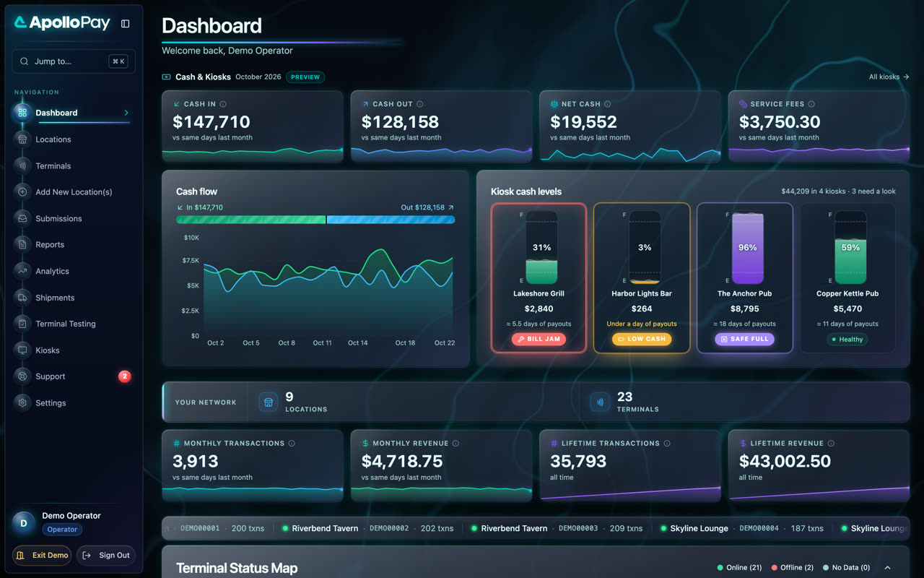The width and height of the screenshot is (924, 578).
Task: Click the Monthly Transactions info icon
Action: click(292, 444)
